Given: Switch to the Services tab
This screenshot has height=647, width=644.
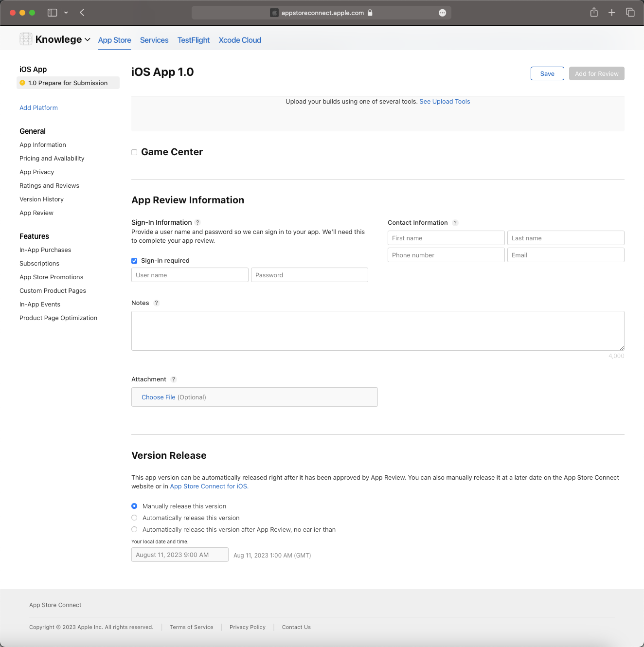Looking at the screenshot, I should (x=154, y=40).
